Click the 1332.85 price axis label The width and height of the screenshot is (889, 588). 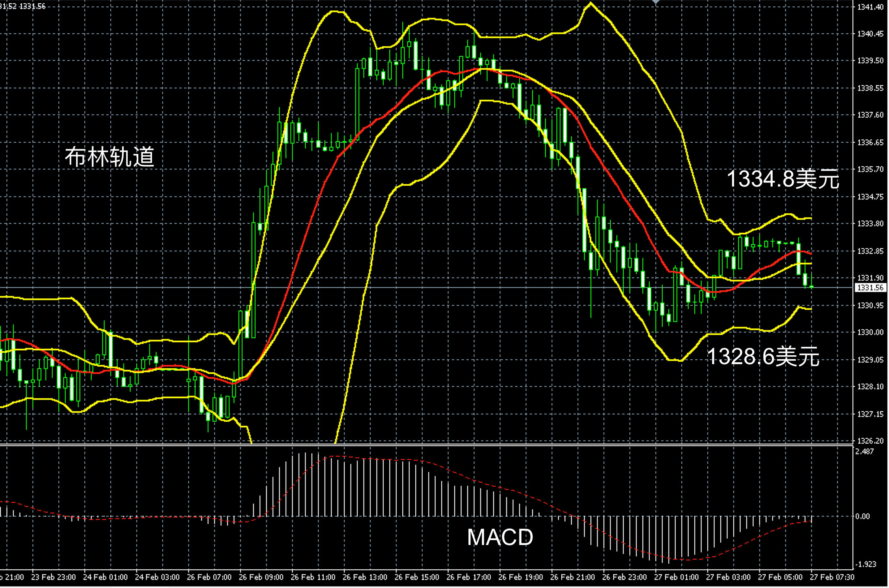point(870,251)
